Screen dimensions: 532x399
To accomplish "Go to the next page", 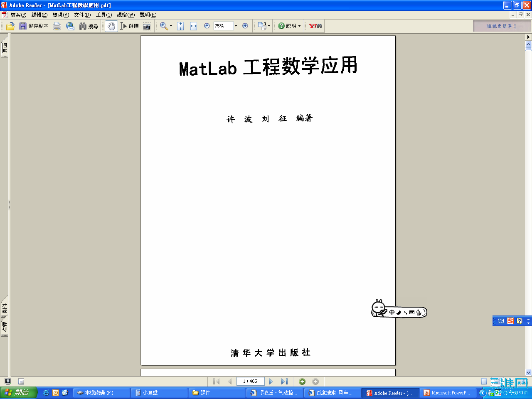I will click(271, 382).
